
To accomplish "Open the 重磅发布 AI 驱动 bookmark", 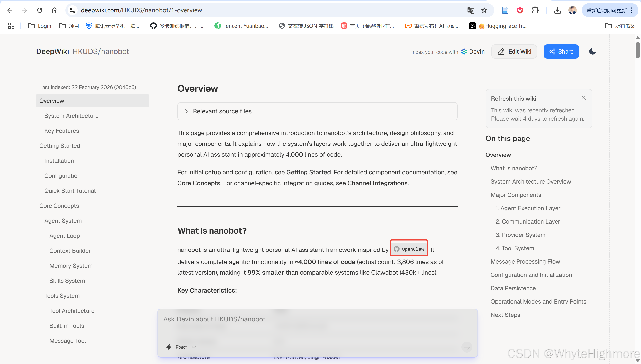I will (432, 26).
